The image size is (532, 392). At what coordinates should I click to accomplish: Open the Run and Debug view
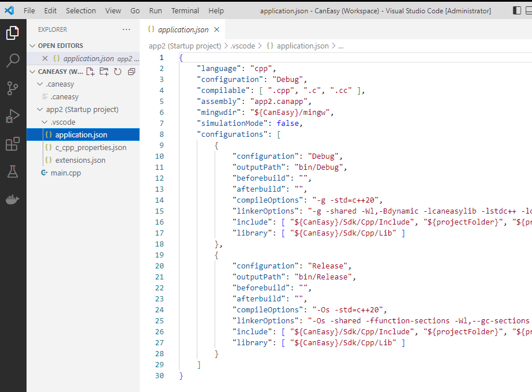tap(13, 116)
